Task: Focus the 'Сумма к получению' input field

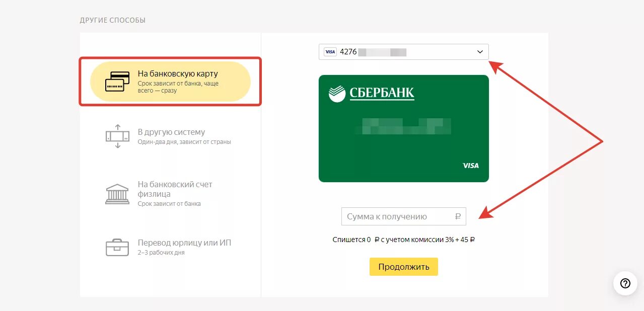Action: coord(404,217)
